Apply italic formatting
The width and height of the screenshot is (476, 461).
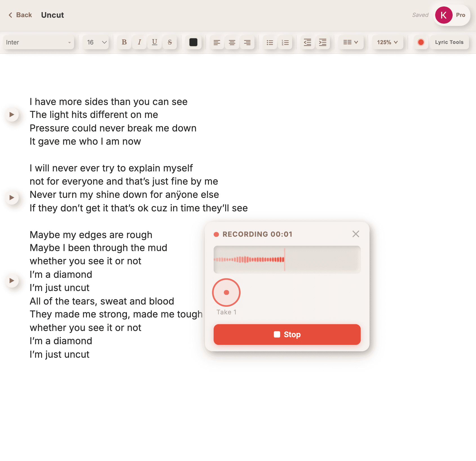pos(139,42)
